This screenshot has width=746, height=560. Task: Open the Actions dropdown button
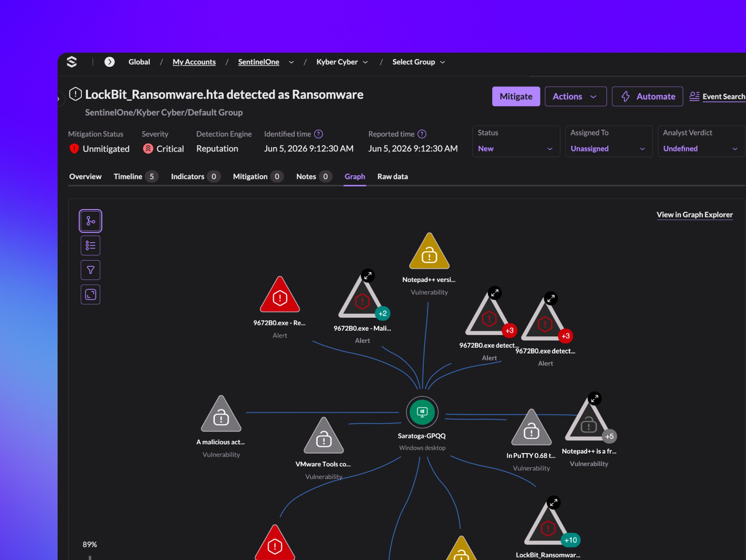pyautogui.click(x=576, y=96)
